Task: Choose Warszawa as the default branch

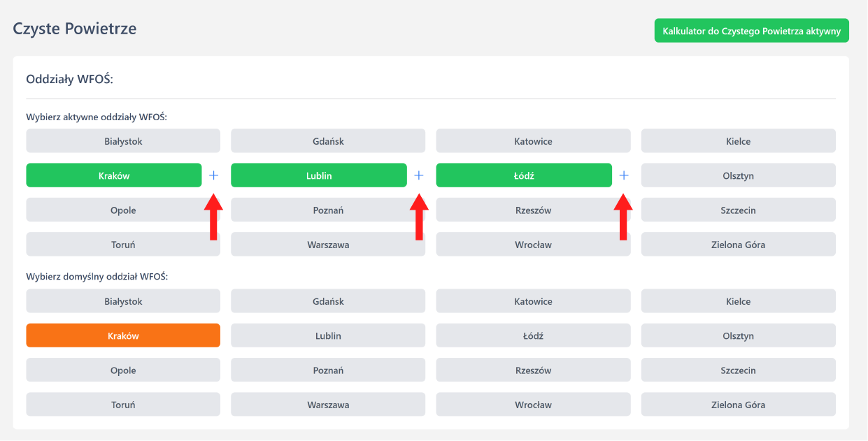Action: click(328, 405)
